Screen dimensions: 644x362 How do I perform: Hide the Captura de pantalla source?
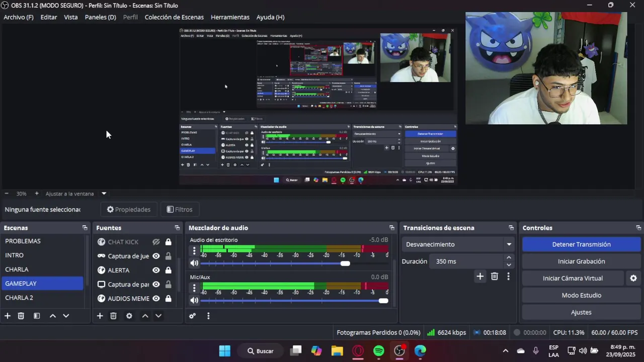(156, 284)
